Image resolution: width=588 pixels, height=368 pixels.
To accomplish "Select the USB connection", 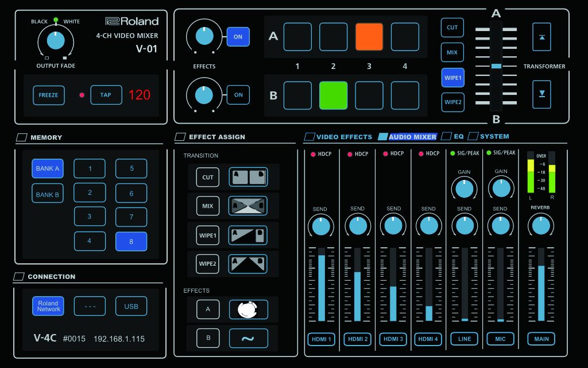I will pos(131,306).
